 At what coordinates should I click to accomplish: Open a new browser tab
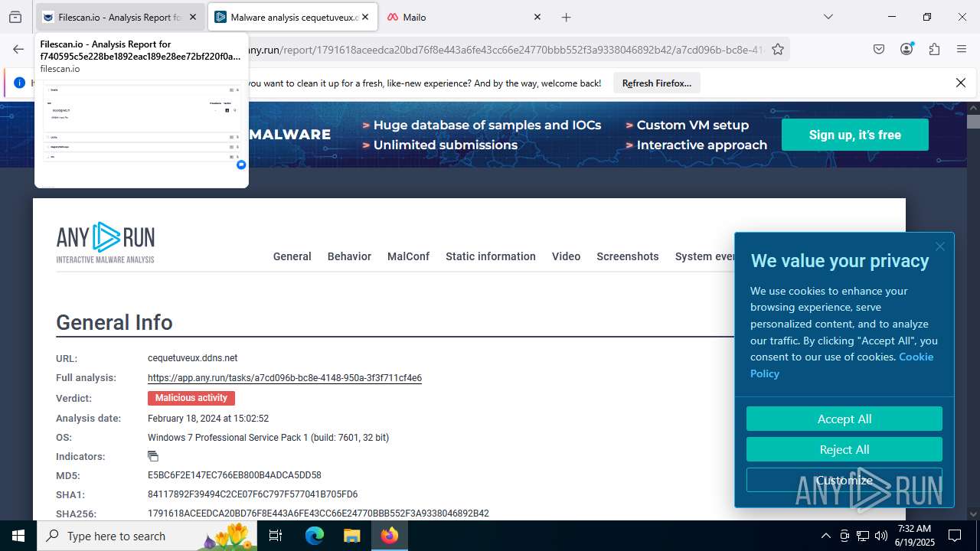[566, 17]
